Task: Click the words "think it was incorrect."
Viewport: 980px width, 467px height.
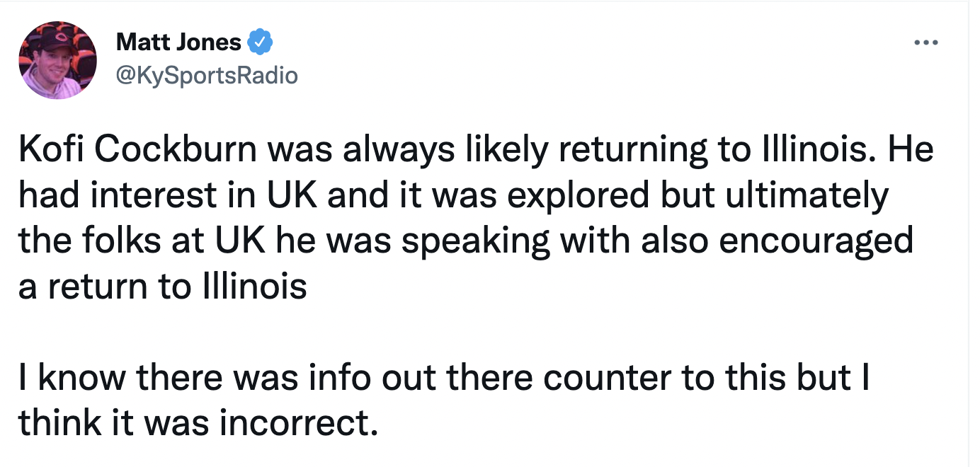Action: (195, 423)
